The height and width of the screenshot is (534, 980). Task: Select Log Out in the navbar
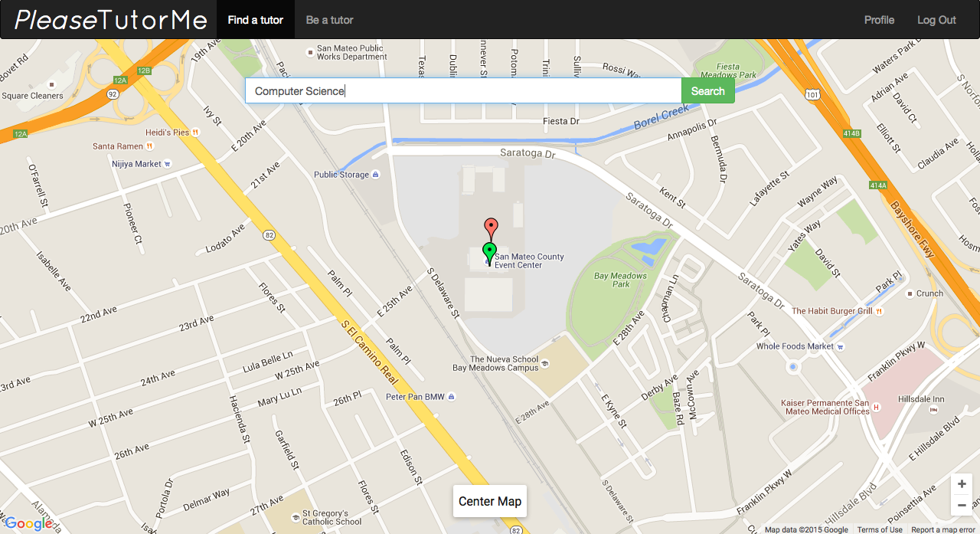(x=936, y=20)
